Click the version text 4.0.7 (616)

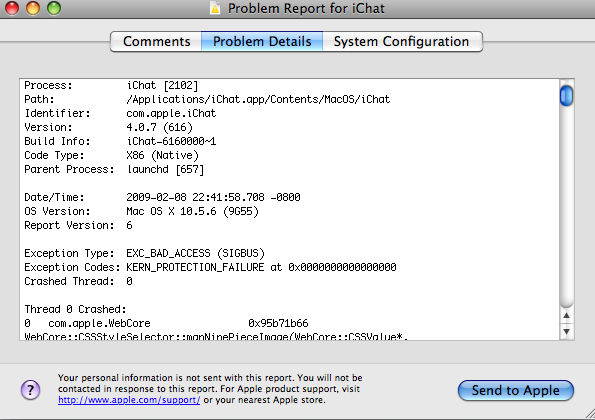click(x=159, y=127)
